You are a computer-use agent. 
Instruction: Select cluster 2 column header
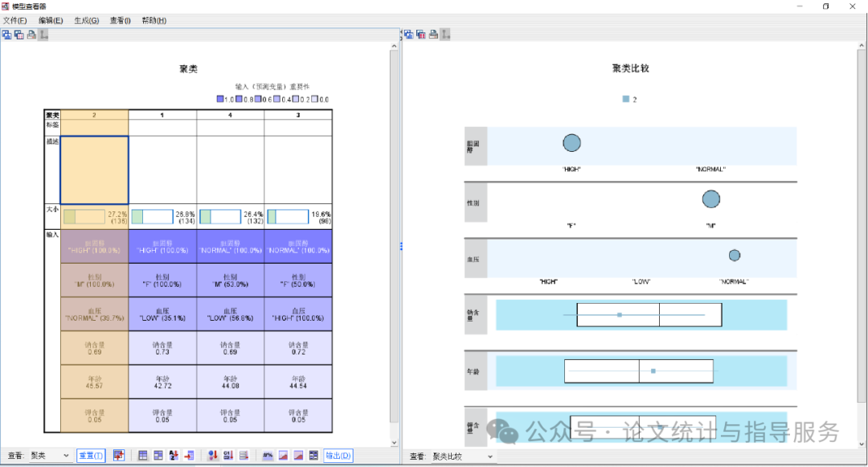(x=94, y=115)
